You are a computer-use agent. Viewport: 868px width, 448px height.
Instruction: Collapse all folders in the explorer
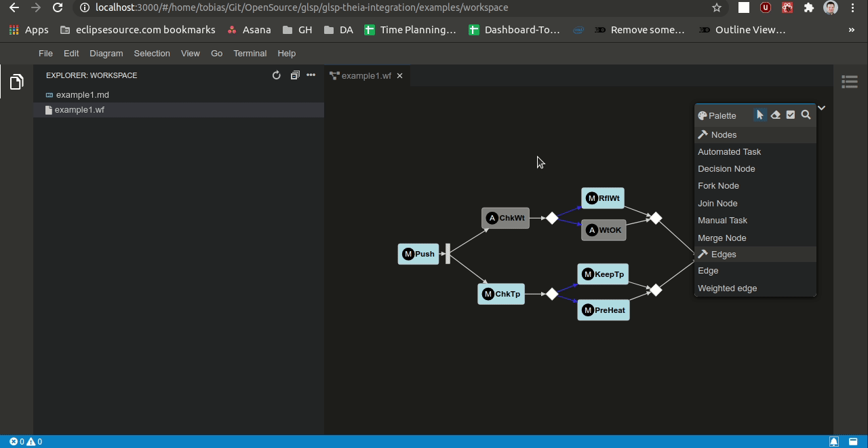tap(295, 75)
